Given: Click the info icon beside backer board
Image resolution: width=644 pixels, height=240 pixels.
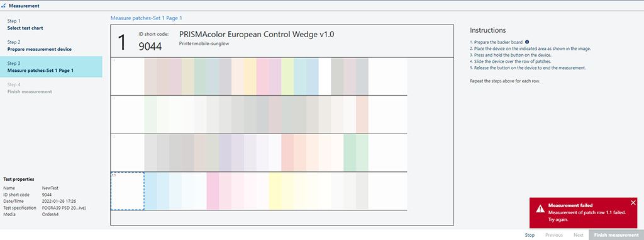Looking at the screenshot, I should 527,42.
